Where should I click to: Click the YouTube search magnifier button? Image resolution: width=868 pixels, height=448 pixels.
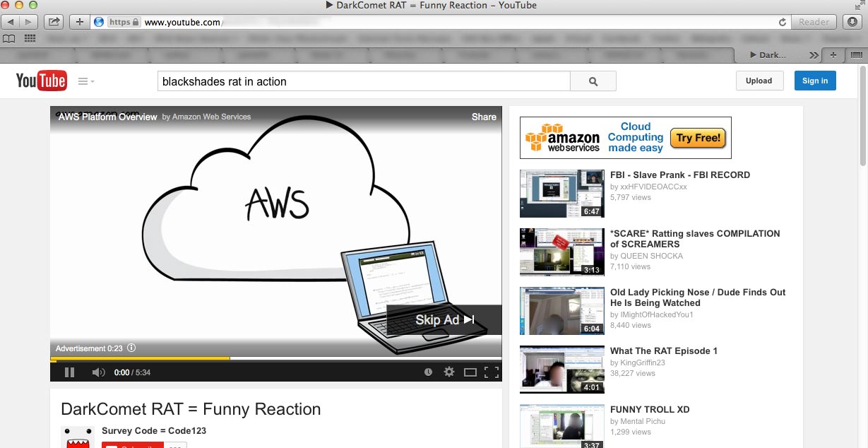(x=593, y=81)
